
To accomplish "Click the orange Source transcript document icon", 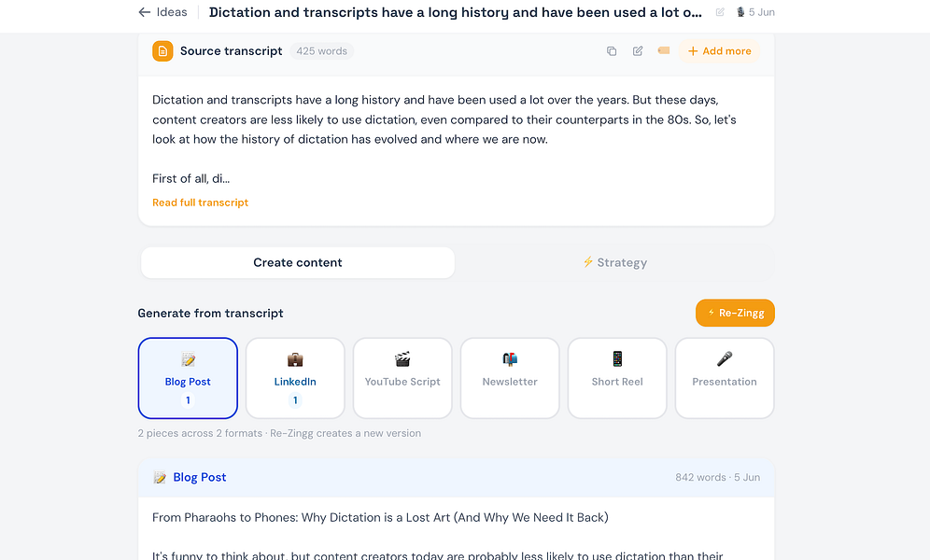I will [162, 51].
